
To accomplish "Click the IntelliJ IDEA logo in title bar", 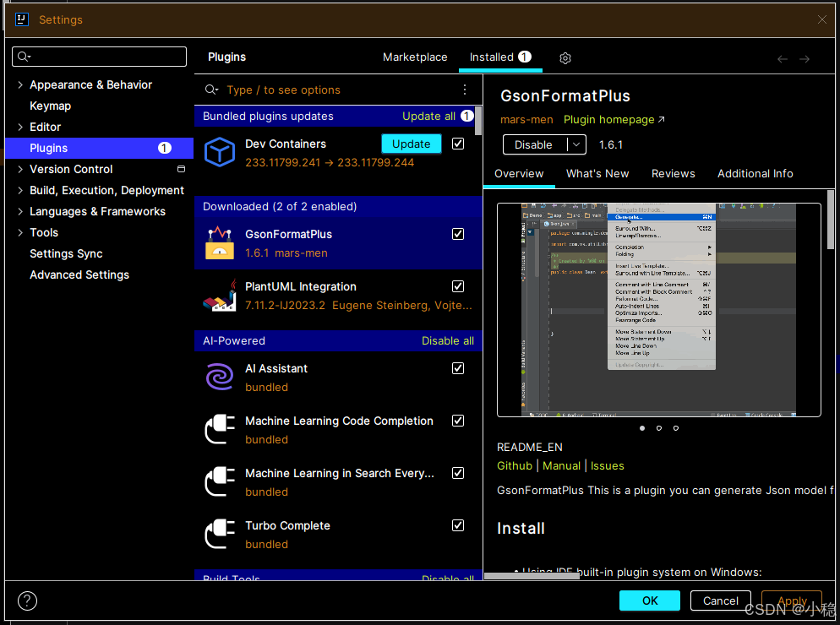I will [21, 19].
